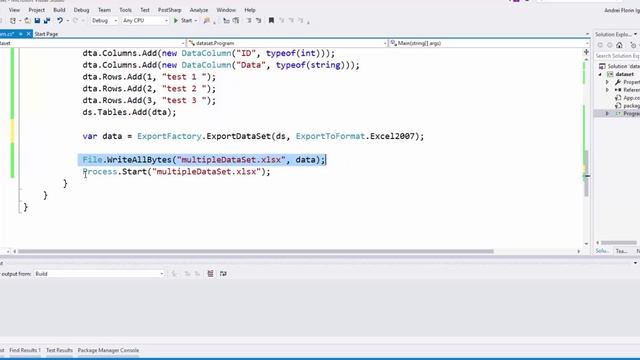
Task: Click the Find in Files toolbar icon
Action: [x=207, y=20]
